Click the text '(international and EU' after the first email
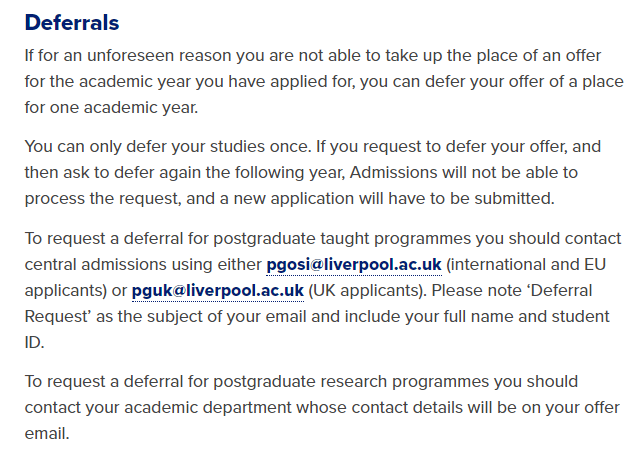Viewport: 635px width, 453px height. pos(526,265)
